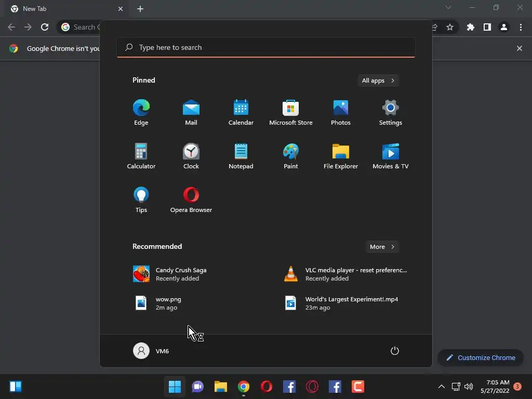Viewport: 532px width, 399px height.
Task: Open the Mail pinned app
Action: [191, 112]
